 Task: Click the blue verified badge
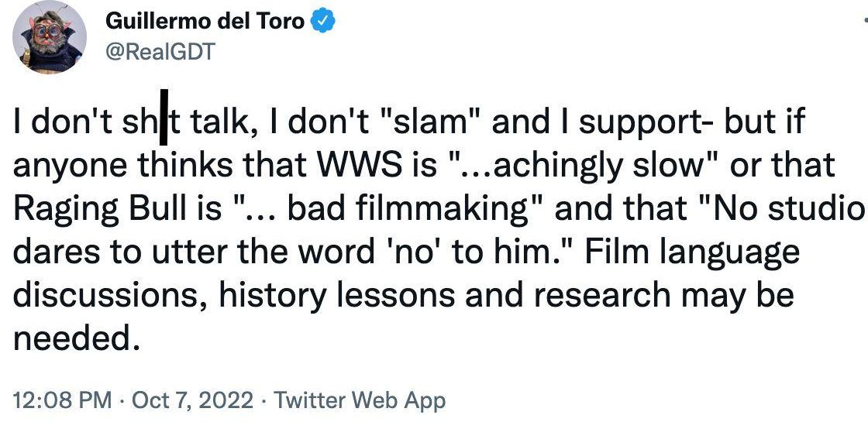[322, 22]
